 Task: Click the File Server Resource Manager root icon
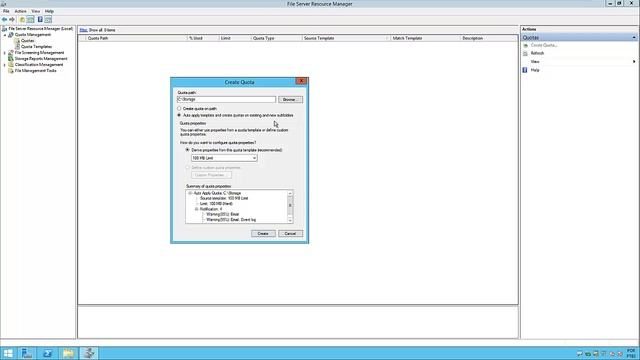pyautogui.click(x=4, y=29)
